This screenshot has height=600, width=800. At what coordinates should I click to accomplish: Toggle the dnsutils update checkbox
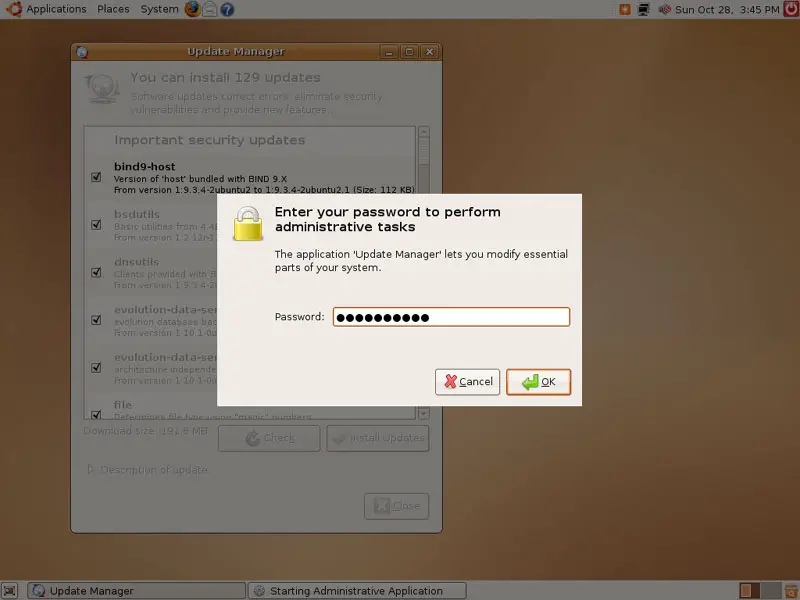96,272
